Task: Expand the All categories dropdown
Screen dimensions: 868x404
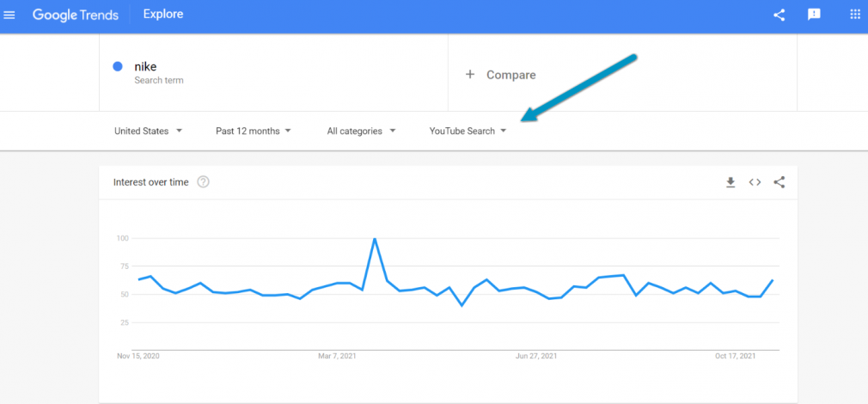Action: pos(361,132)
